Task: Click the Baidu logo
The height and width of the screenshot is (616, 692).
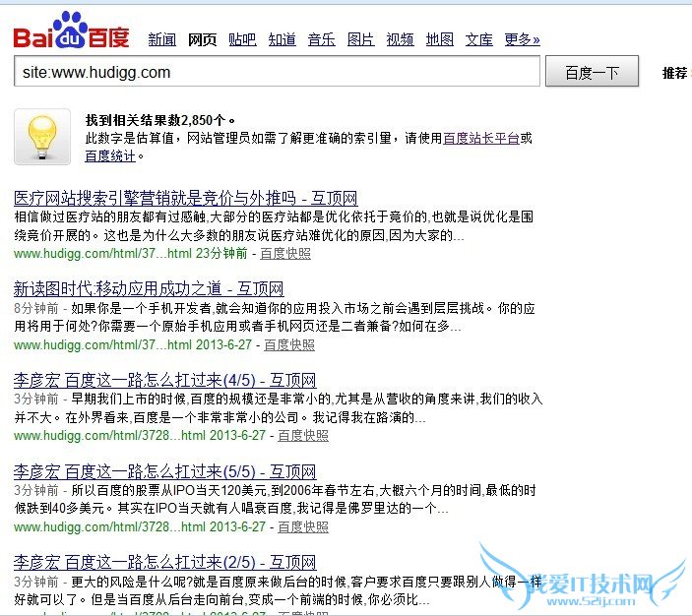Action: point(72,30)
